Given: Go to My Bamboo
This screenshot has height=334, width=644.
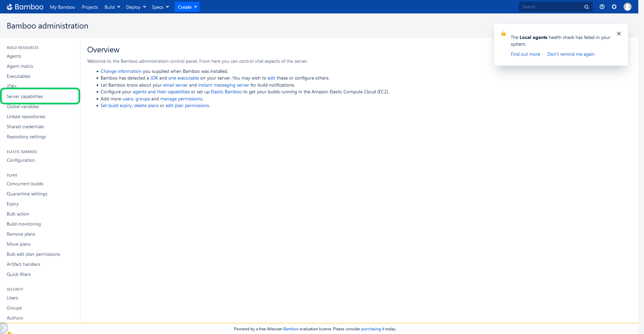Looking at the screenshot, I should [x=62, y=7].
